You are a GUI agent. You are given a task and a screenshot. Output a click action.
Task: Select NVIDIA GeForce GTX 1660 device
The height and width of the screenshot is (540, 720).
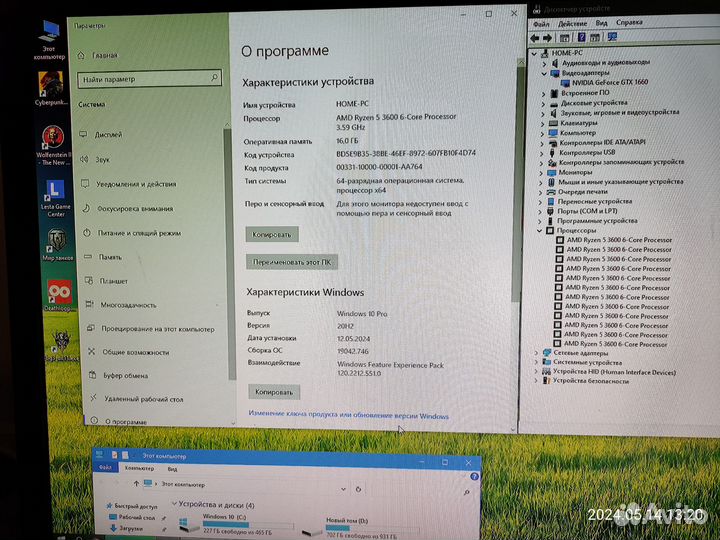click(x=604, y=83)
